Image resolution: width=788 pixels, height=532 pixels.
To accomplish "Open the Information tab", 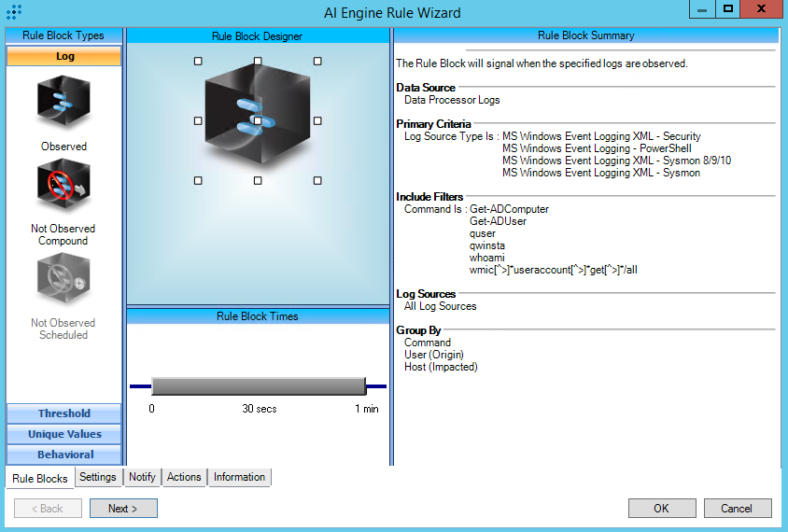I will click(239, 477).
